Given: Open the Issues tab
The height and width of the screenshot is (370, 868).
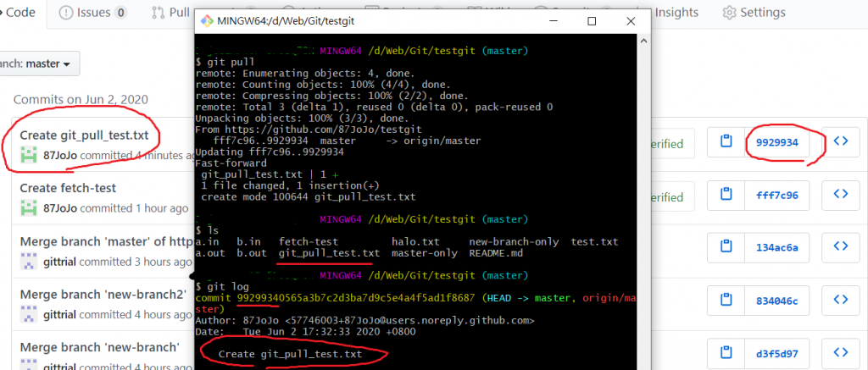Looking at the screenshot, I should pyautogui.click(x=93, y=12).
